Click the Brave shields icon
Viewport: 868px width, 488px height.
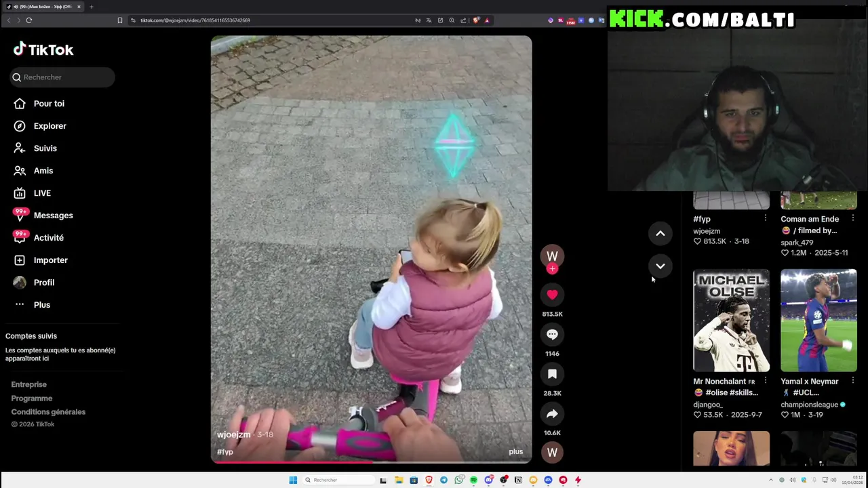coord(476,20)
